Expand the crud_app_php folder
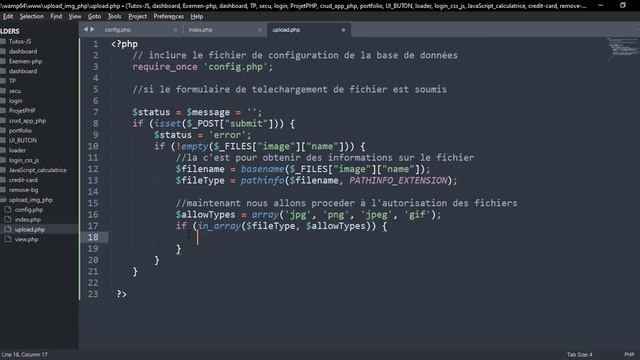Image resolution: width=640 pixels, height=360 pixels. point(27,121)
